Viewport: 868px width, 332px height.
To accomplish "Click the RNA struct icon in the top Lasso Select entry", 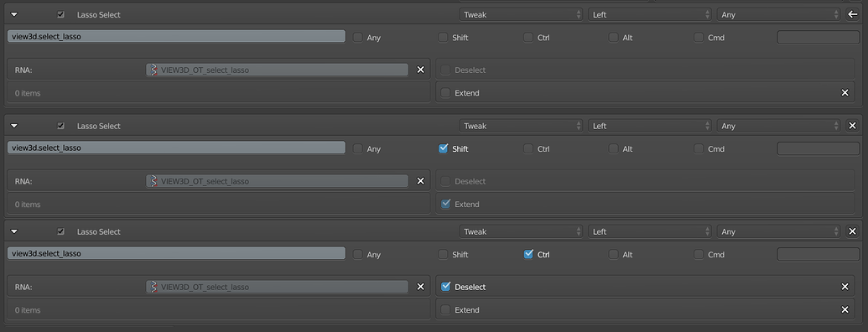I will 153,70.
